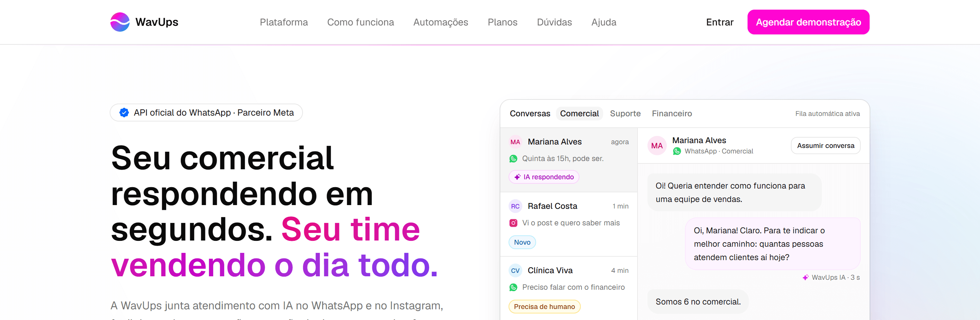The width and height of the screenshot is (980, 320).
Task: Click sparkle icon in 'IA respondendo' tag
Action: (518, 177)
